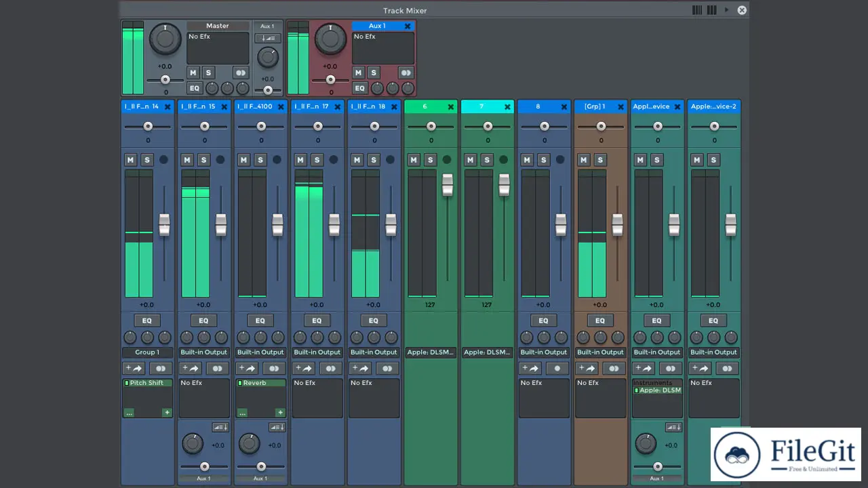The height and width of the screenshot is (488, 868).
Task: Toggle mono icon on track 8 strip
Action: point(557,368)
